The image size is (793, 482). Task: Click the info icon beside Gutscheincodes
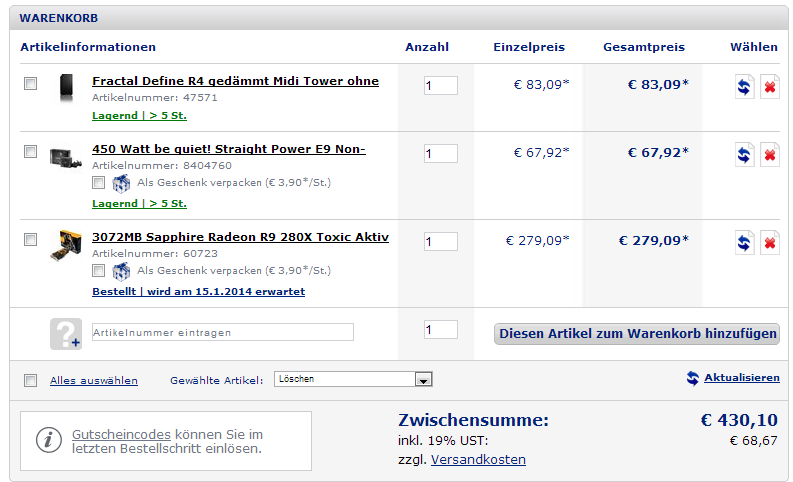46,439
